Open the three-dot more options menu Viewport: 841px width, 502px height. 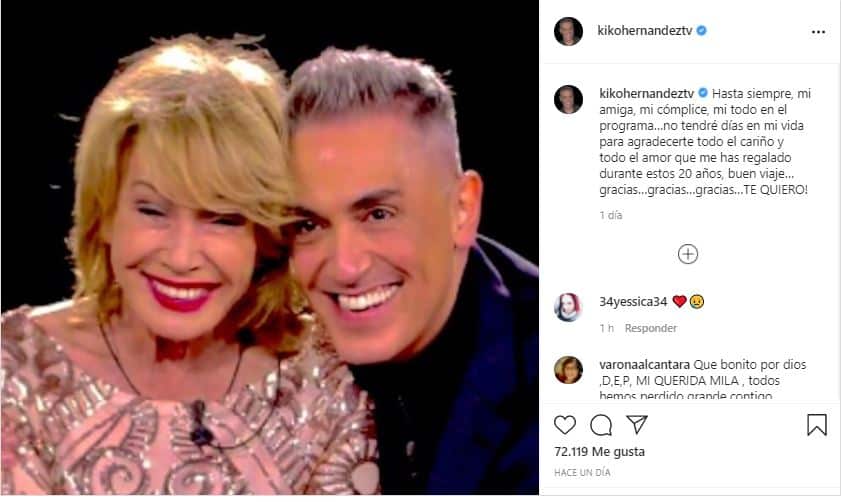point(818,32)
